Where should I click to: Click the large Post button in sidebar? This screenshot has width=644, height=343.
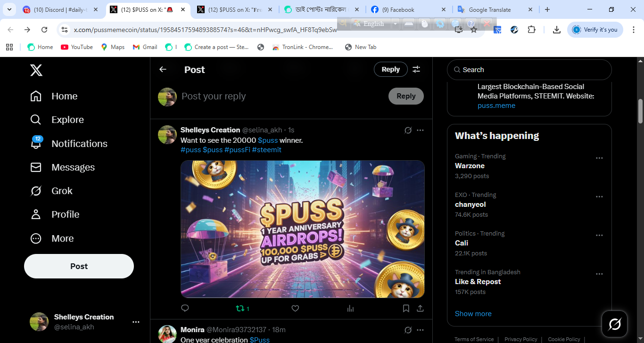79,266
